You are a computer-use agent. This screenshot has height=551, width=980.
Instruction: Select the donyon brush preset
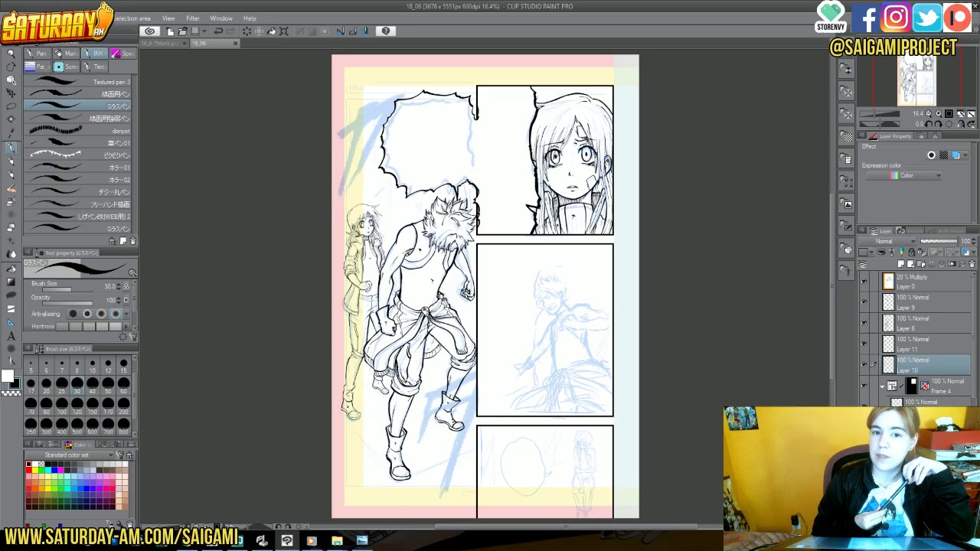click(78, 131)
